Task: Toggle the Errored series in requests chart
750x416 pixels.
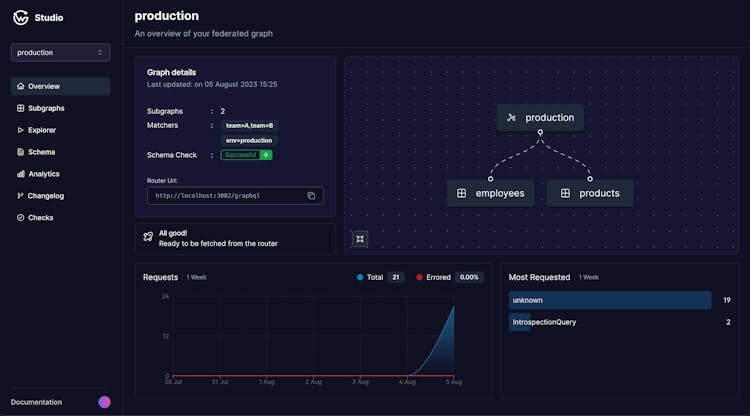Action: [x=432, y=277]
